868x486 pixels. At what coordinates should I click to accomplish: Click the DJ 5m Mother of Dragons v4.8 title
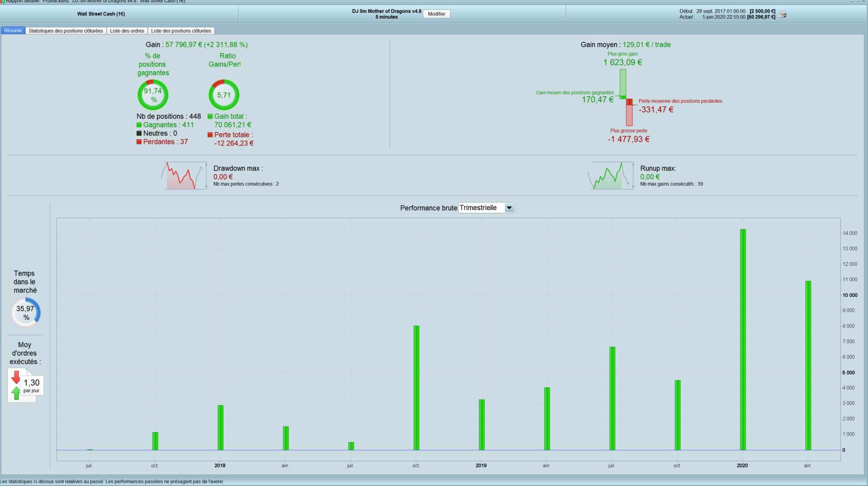[386, 11]
